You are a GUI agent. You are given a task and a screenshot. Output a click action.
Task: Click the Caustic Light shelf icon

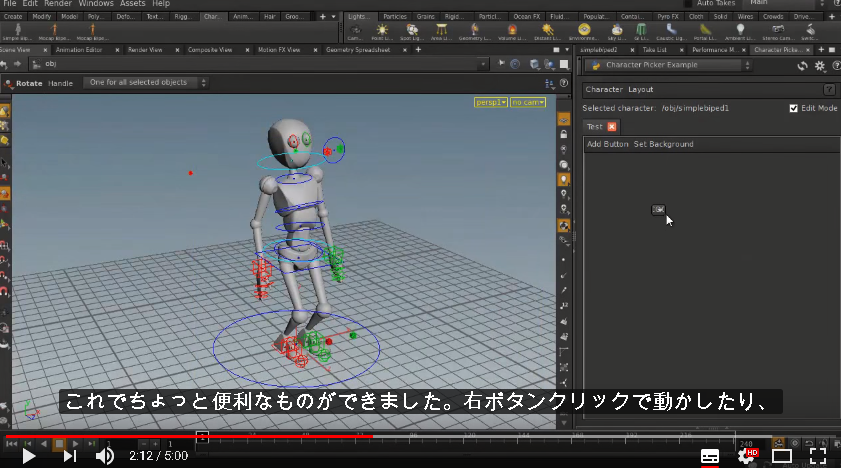click(671, 32)
